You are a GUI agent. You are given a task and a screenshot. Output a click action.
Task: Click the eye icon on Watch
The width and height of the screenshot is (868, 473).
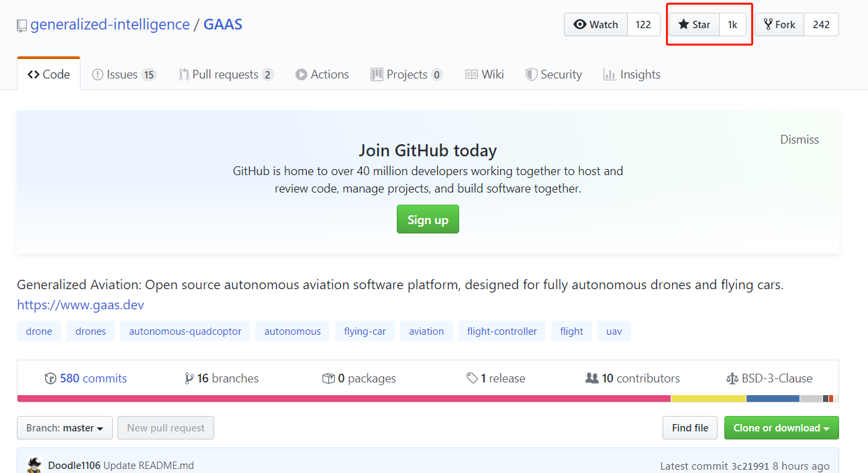coord(580,25)
